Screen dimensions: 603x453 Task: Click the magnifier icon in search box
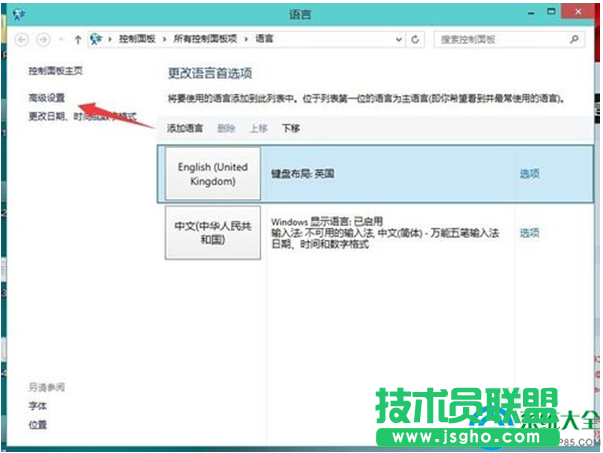[574, 39]
